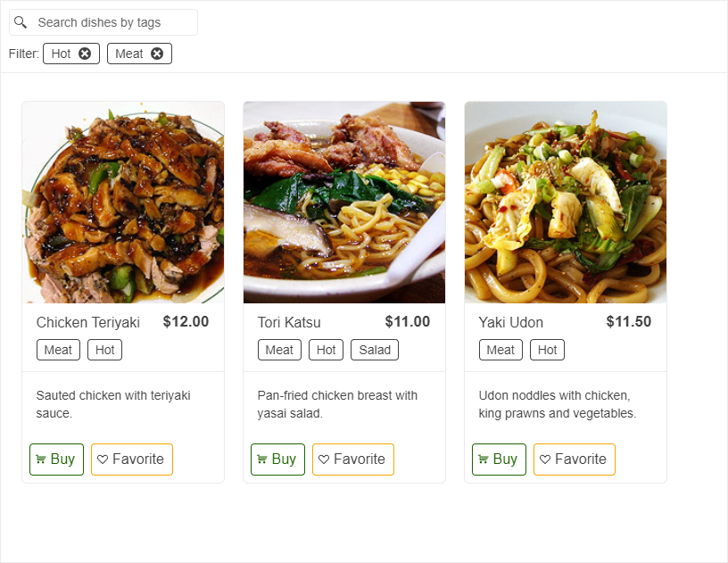Toggle the Salad tag on Tori Katsu
The width and height of the screenshot is (728, 563).
point(374,349)
